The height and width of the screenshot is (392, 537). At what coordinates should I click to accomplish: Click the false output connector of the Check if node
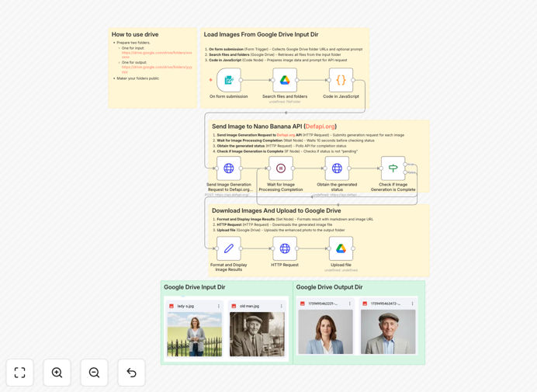click(406, 172)
